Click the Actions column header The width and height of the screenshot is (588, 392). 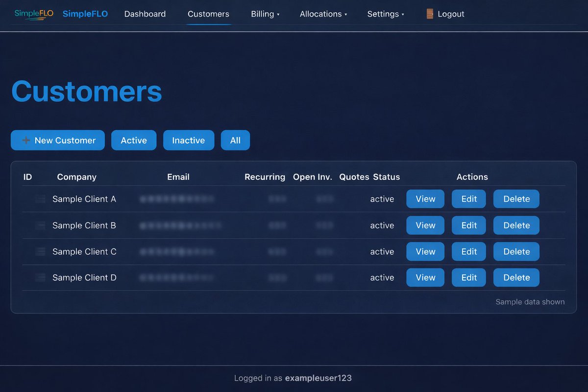(472, 177)
